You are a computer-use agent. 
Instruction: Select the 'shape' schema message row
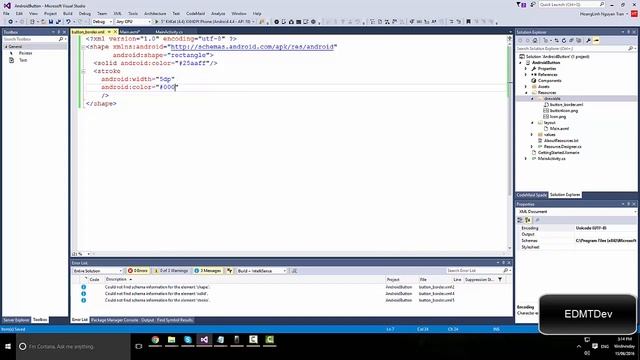point(292,287)
